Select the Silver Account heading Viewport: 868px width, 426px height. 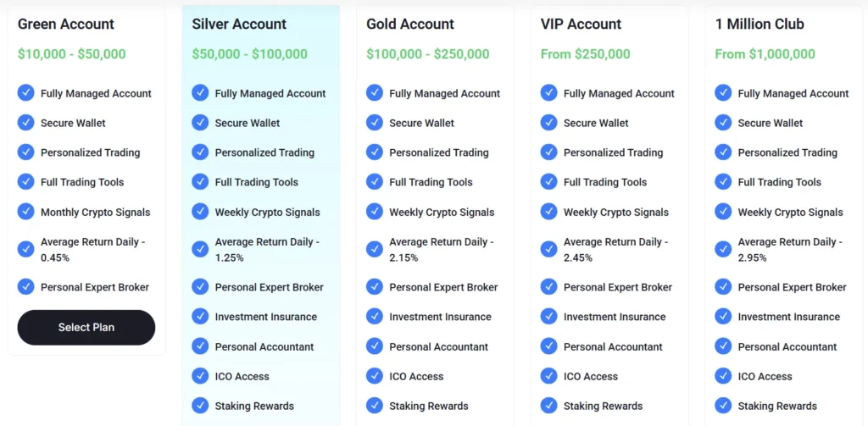pos(239,25)
